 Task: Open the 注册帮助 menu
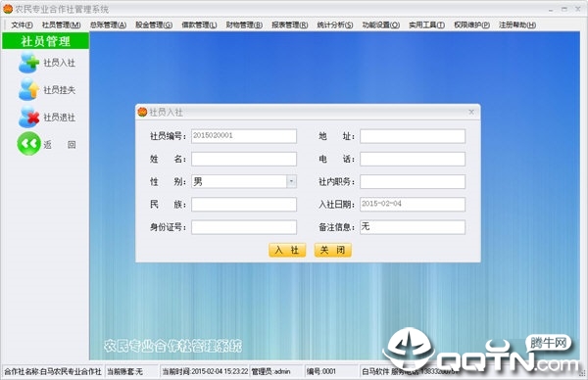tap(517, 24)
